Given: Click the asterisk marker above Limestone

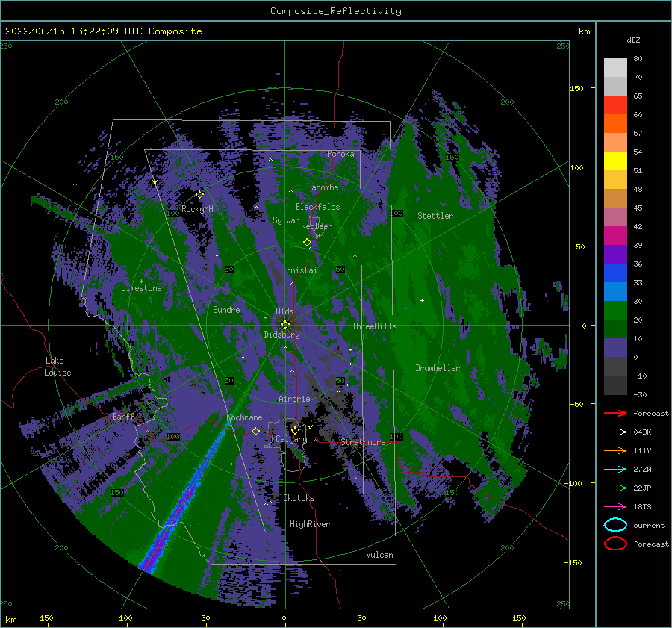Looking at the screenshot, I should (x=141, y=282).
